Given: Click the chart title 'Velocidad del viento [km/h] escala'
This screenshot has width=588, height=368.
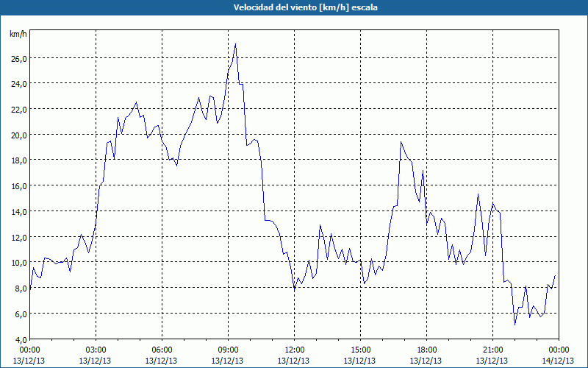Looking at the screenshot, I should 305,7.
